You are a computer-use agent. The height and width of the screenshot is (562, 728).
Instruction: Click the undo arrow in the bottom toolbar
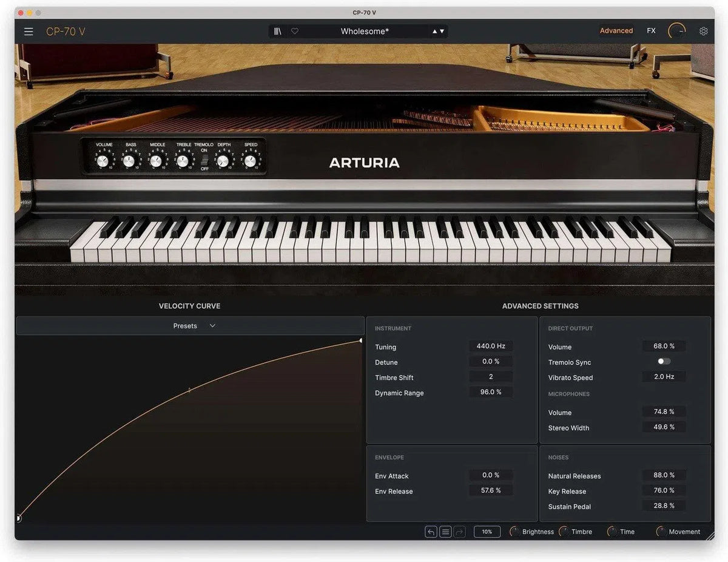[431, 531]
